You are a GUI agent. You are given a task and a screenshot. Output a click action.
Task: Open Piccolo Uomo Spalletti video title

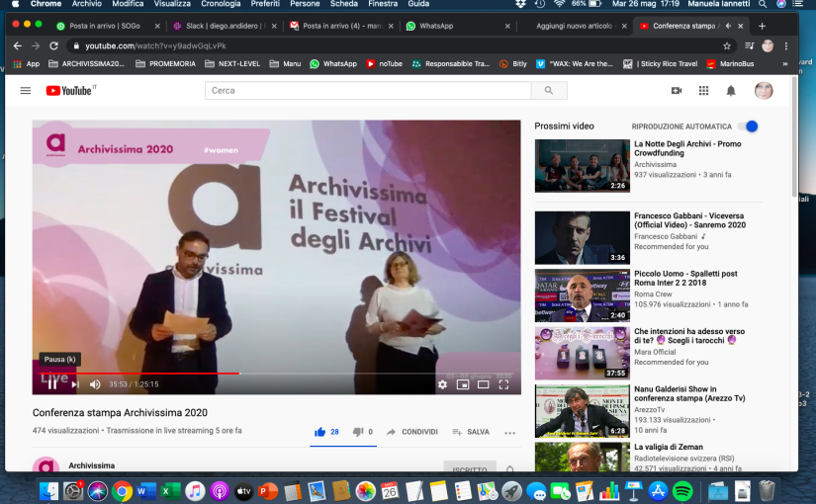click(x=685, y=278)
